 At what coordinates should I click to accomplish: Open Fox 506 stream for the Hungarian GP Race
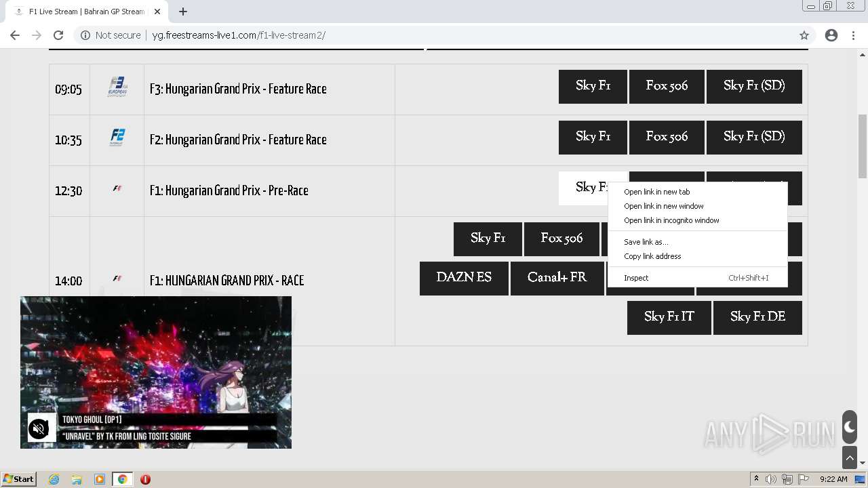click(x=561, y=239)
